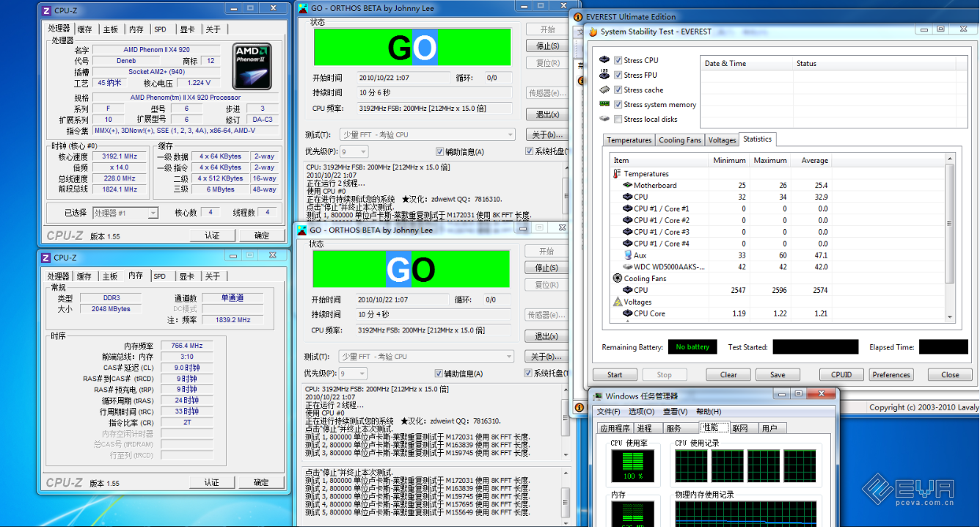Viewport: 980px width, 527px height.
Task: Click the Windows Task Manager title icon
Action: pyautogui.click(x=599, y=396)
